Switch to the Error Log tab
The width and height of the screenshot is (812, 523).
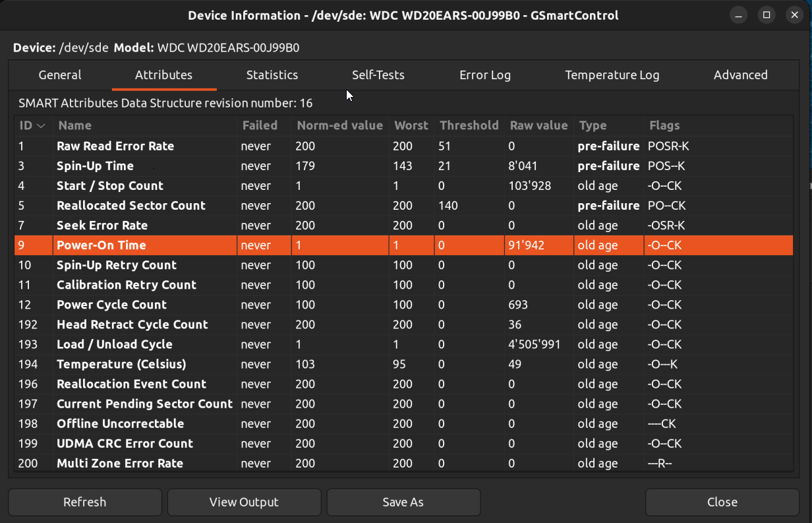point(485,75)
